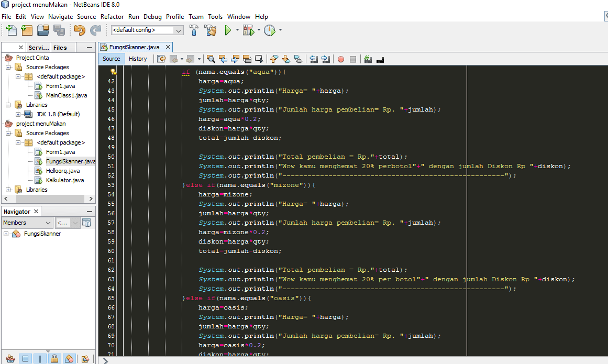
Task: Toggle Fully Qualified Names in Navigator
Action: coord(85,359)
